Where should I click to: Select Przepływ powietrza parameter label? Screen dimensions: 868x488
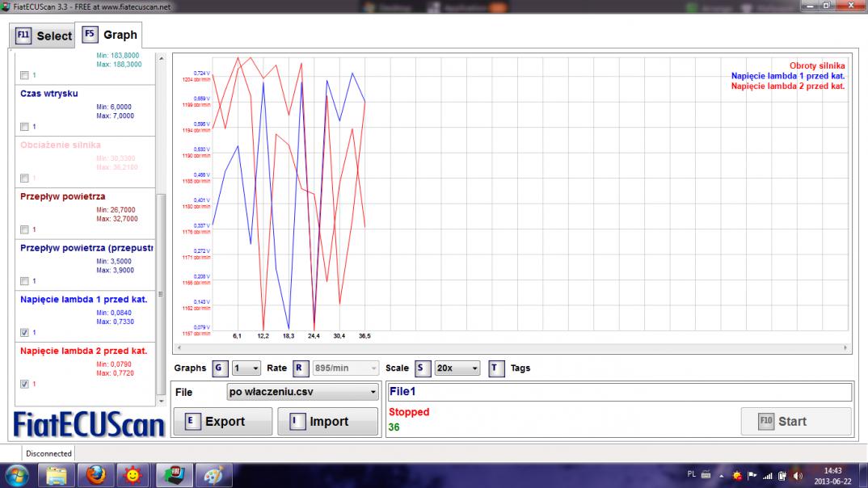(x=62, y=196)
